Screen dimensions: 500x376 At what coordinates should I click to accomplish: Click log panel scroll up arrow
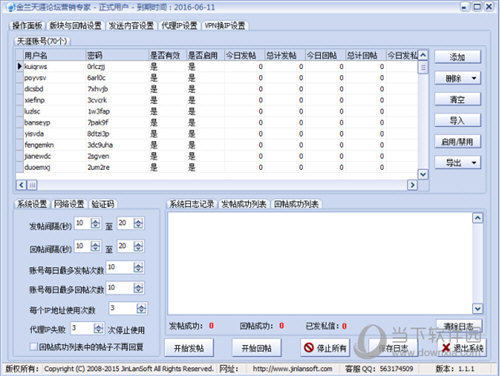[x=478, y=218]
